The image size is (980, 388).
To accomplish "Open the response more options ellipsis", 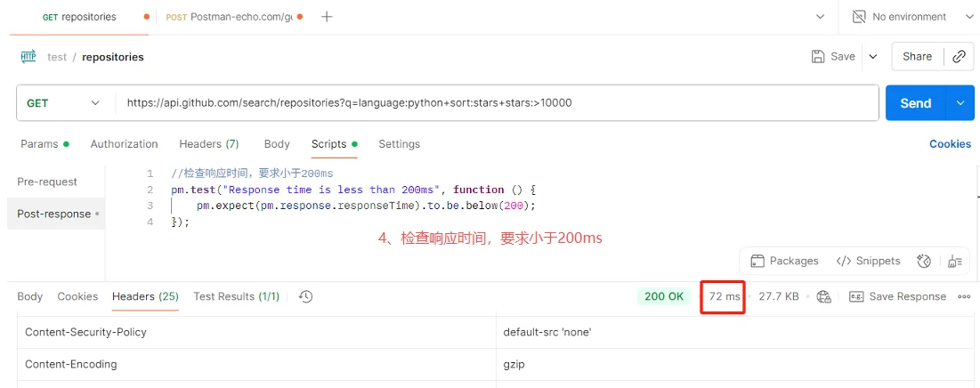I will (964, 296).
